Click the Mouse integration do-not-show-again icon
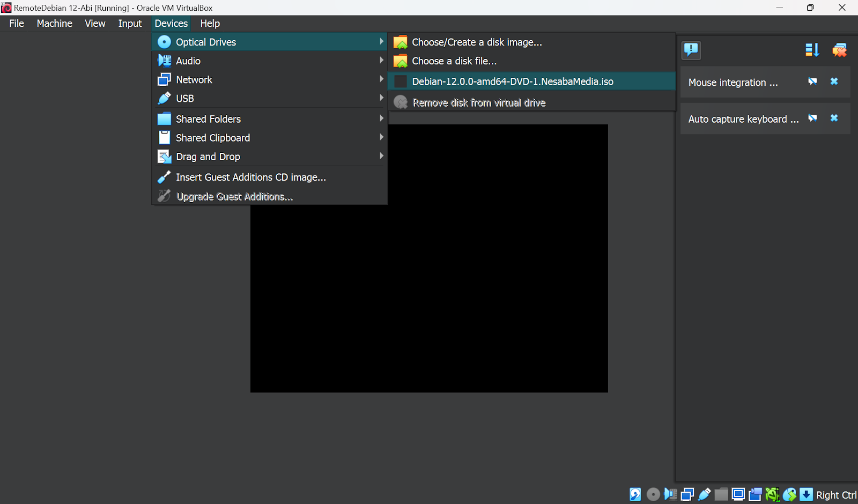This screenshot has height=504, width=858. pos(813,81)
